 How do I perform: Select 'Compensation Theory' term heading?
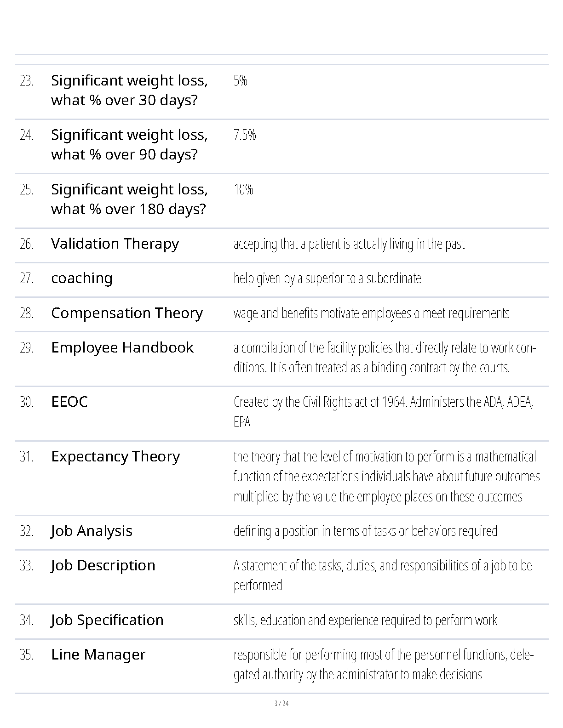coord(127,313)
